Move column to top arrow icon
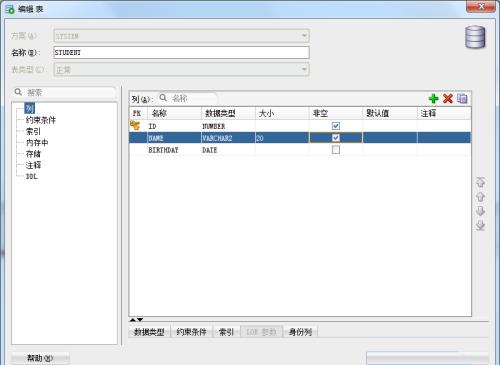This screenshot has height=365, width=500. tap(480, 182)
